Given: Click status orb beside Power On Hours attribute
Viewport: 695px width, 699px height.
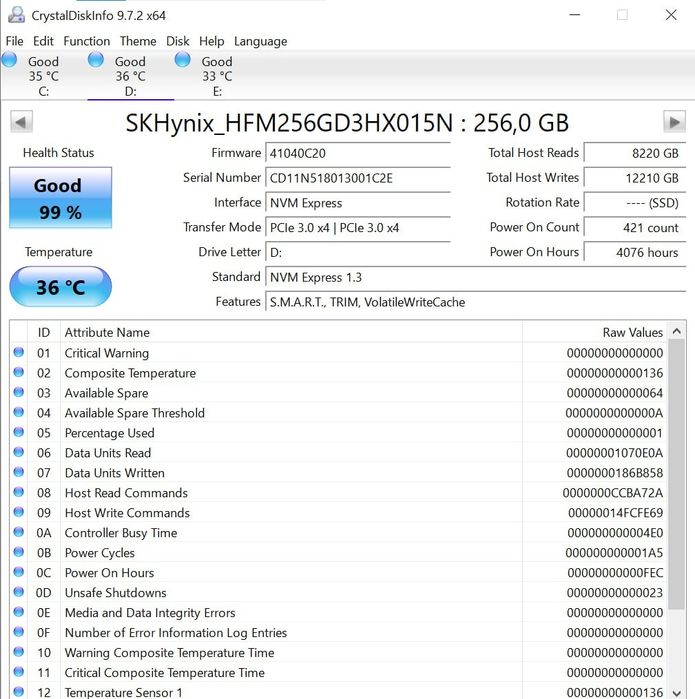Looking at the screenshot, I should click(19, 572).
